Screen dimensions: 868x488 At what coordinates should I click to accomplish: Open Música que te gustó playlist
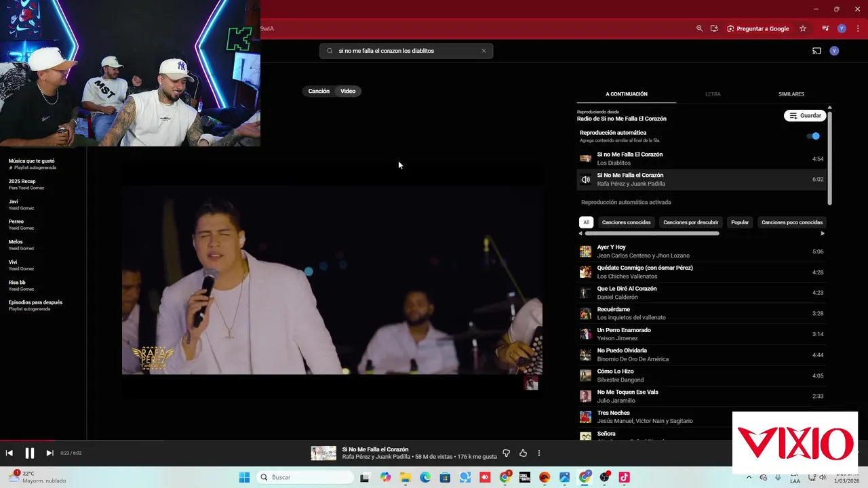click(32, 164)
